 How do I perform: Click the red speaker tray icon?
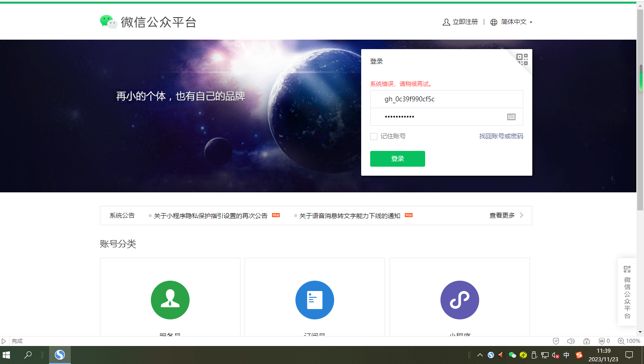pyautogui.click(x=501, y=355)
